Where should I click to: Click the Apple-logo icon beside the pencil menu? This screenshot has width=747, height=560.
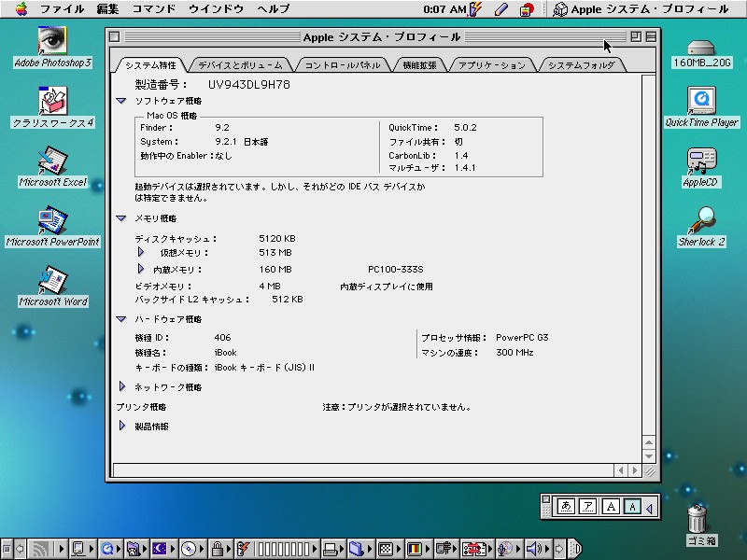point(527,8)
